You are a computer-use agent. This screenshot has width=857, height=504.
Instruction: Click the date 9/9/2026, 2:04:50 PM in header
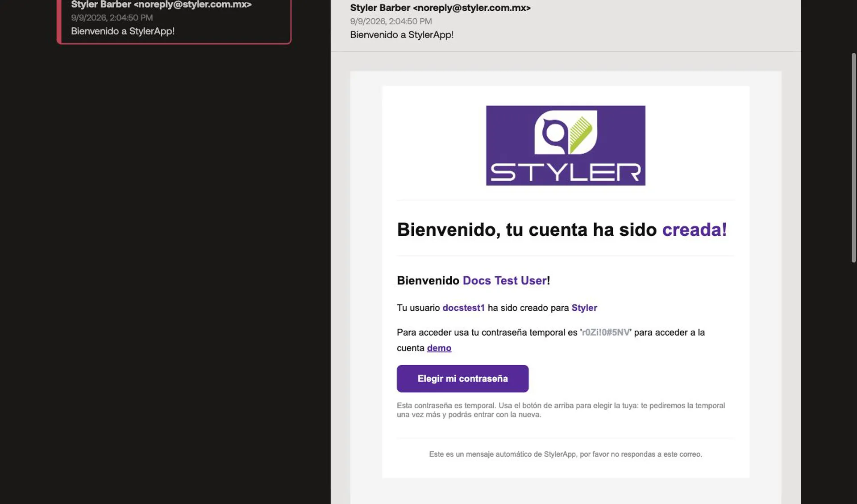(391, 21)
